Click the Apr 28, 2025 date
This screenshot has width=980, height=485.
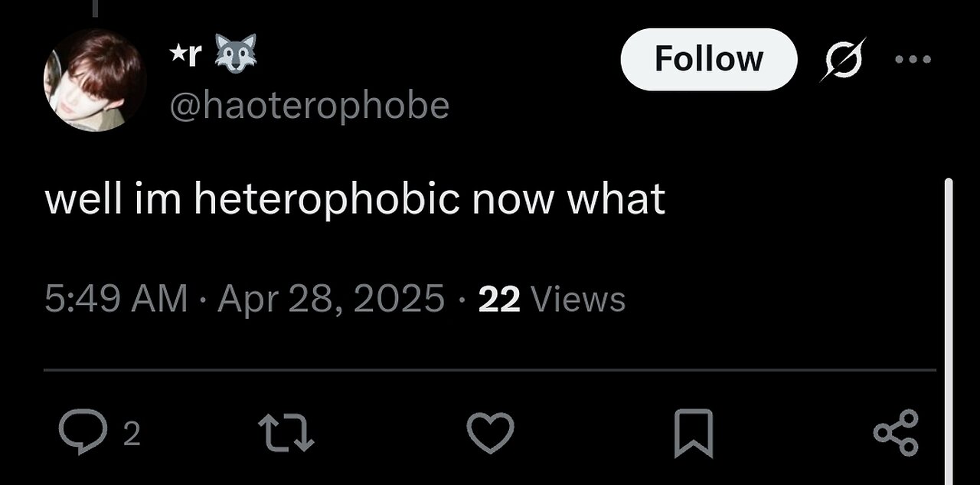click(331, 299)
